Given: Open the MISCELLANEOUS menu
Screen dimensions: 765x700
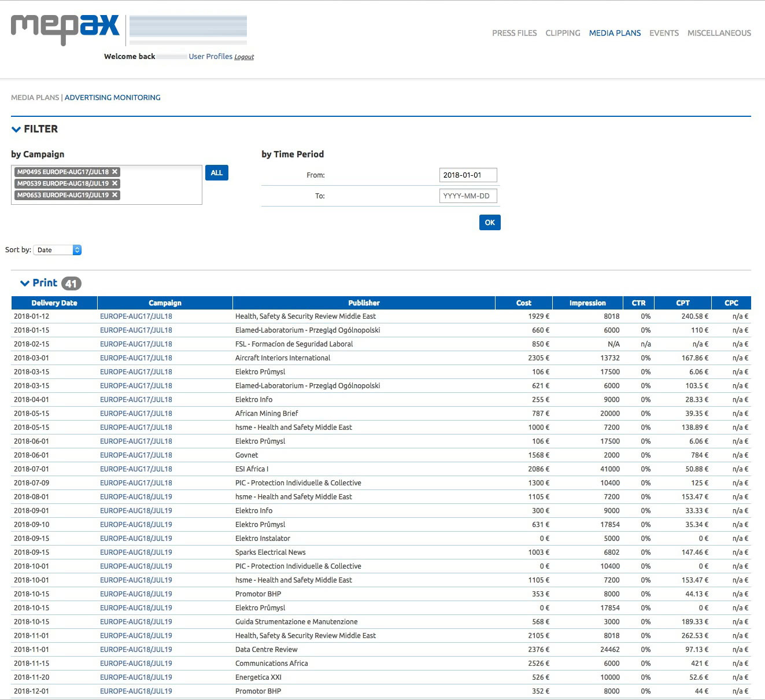Looking at the screenshot, I should tap(719, 33).
